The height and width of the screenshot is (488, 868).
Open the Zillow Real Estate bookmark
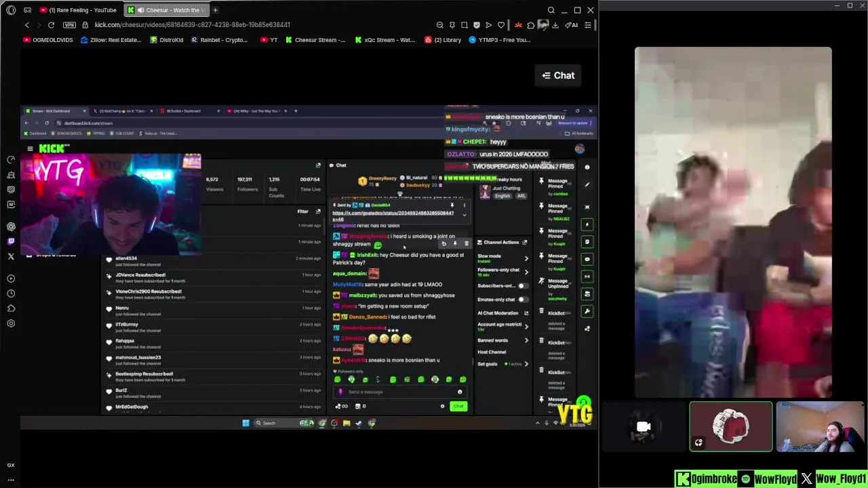111,40
